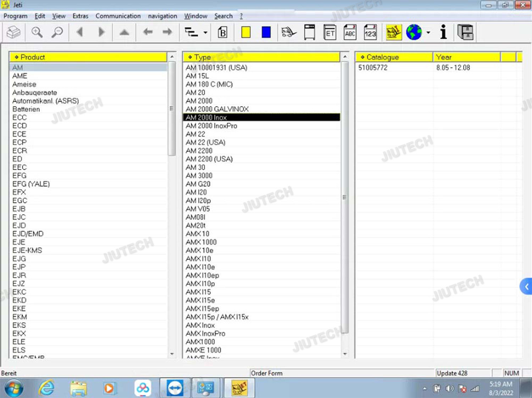Click the Type list scroll-down arrow

[345, 354]
